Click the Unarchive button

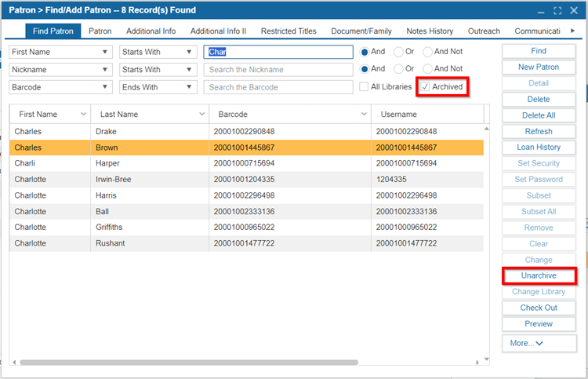[x=539, y=275]
